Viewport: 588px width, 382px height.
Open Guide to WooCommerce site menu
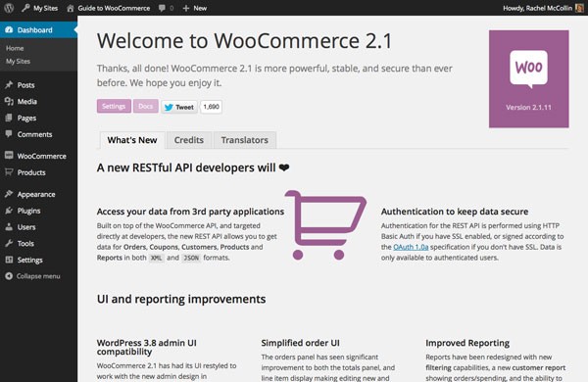tap(108, 8)
